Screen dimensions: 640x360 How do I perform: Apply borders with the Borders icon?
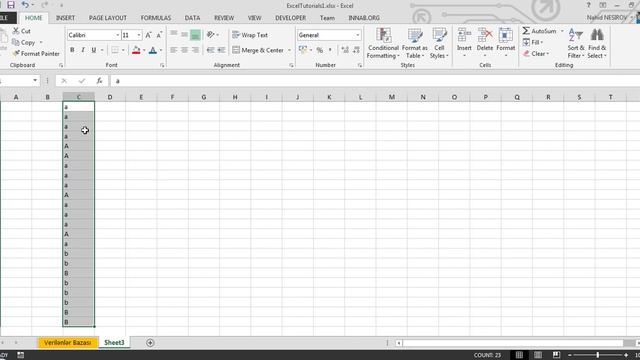(115, 50)
